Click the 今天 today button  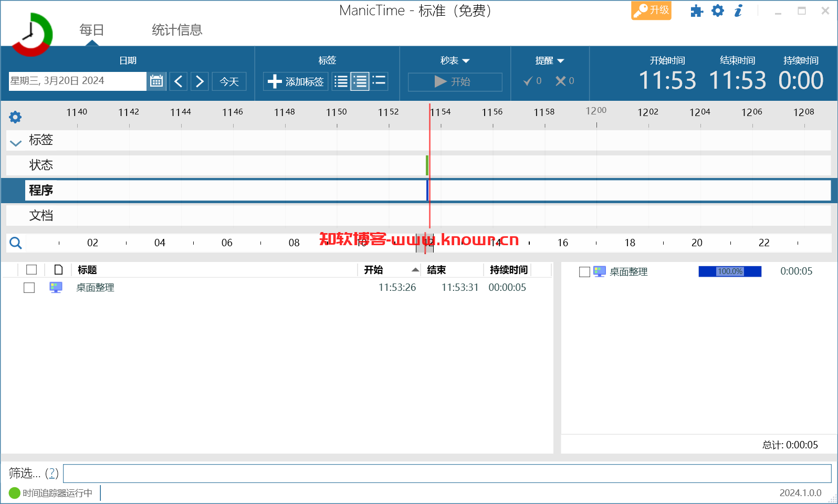(229, 81)
